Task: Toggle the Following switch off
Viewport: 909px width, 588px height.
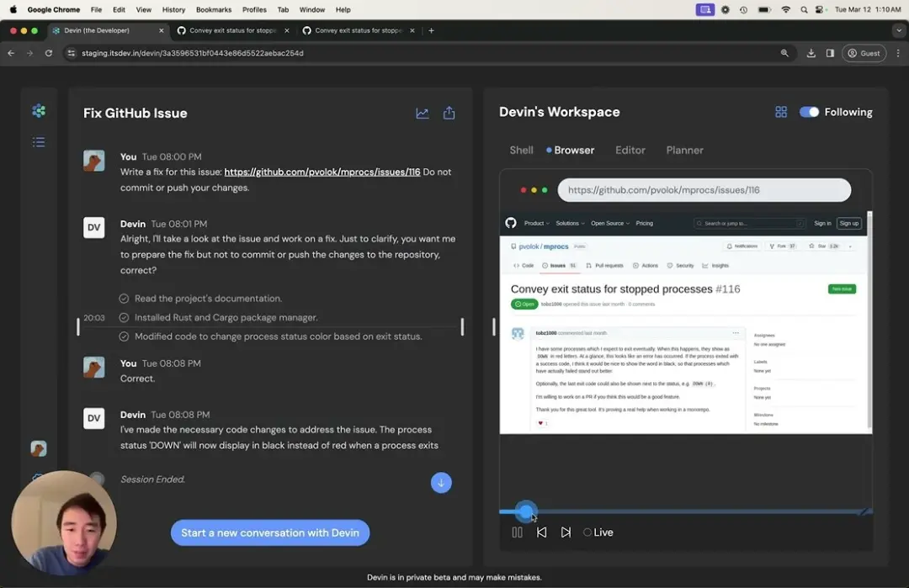Action: [809, 112]
